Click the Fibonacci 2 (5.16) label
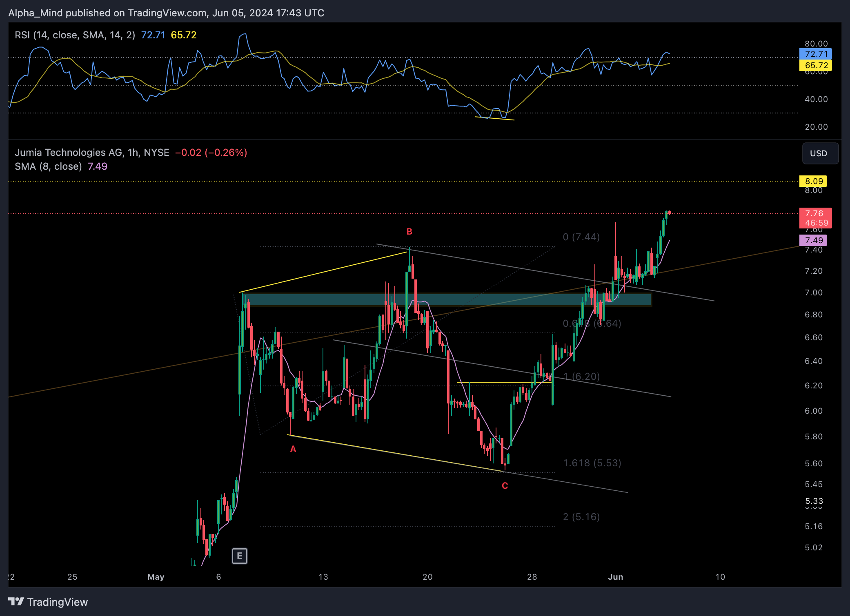850x616 pixels. click(581, 517)
